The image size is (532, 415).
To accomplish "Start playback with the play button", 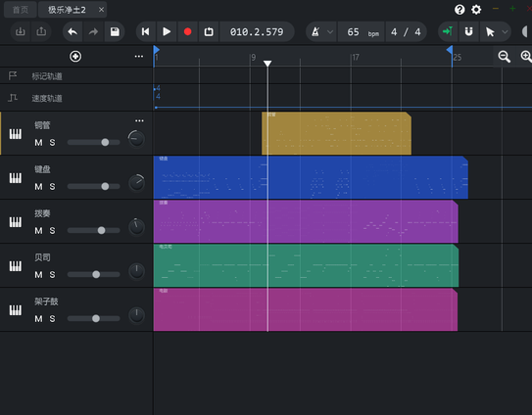I will 167,32.
